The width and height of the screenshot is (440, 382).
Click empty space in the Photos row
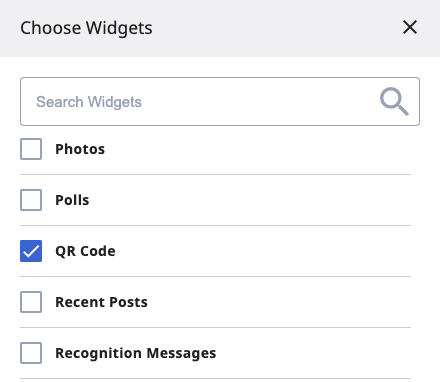(257, 149)
